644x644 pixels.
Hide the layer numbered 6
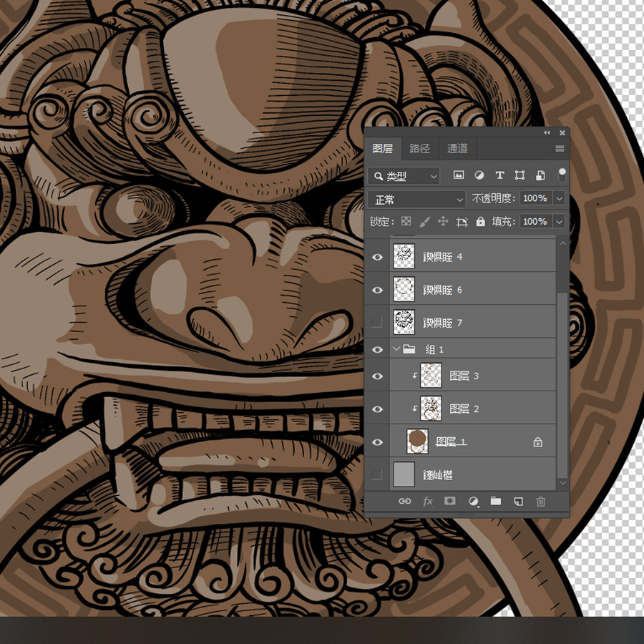tap(377, 290)
